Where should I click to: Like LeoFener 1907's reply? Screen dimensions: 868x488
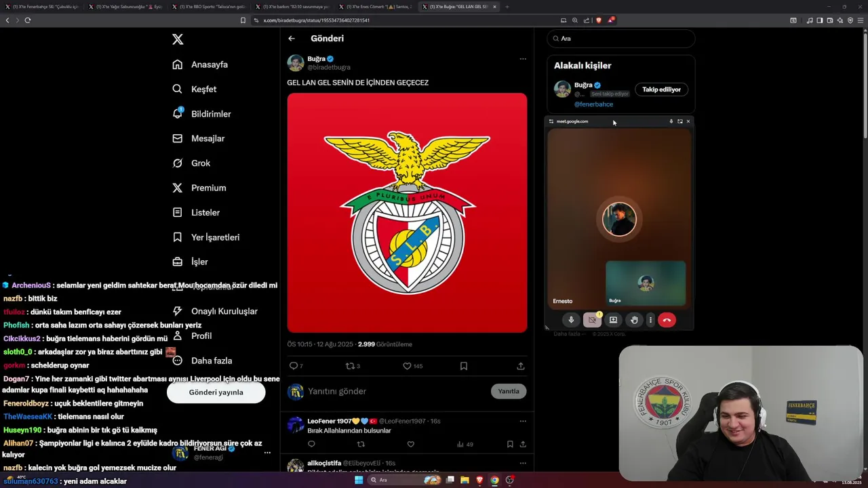pos(410,445)
